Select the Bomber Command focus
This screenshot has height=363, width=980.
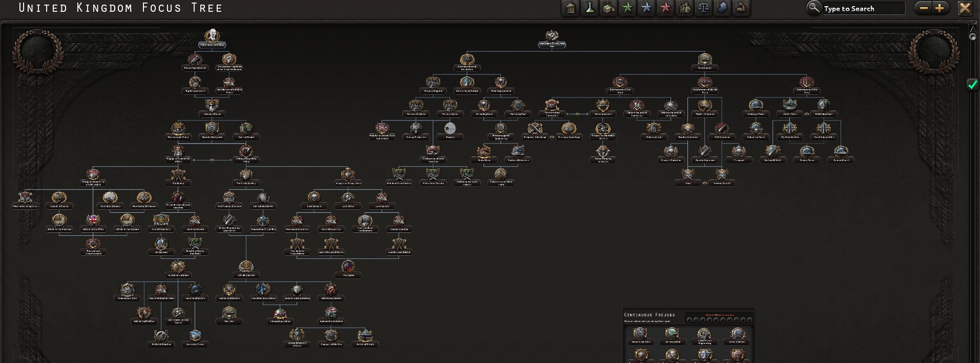pyautogui.click(x=687, y=131)
